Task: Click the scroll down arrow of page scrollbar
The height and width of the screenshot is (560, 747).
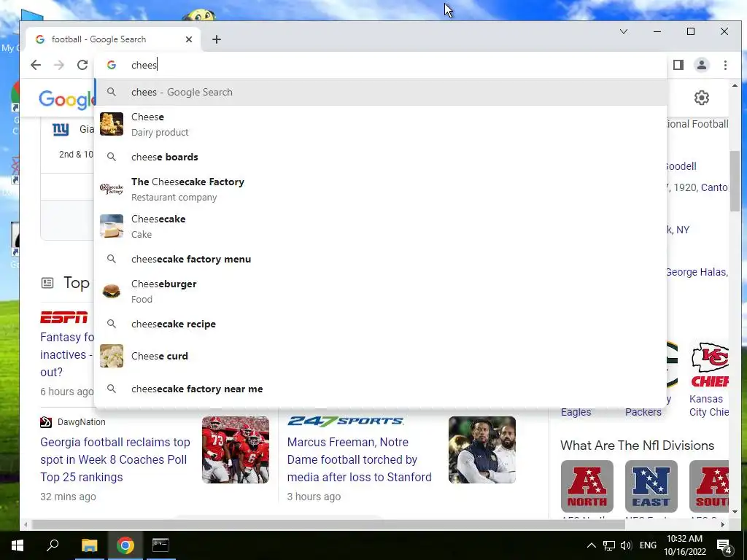Action: point(735,512)
